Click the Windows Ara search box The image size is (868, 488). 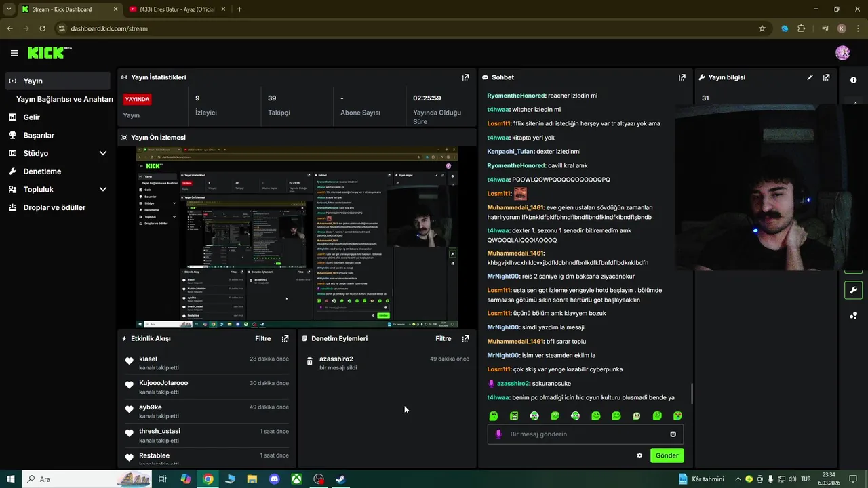click(87, 479)
